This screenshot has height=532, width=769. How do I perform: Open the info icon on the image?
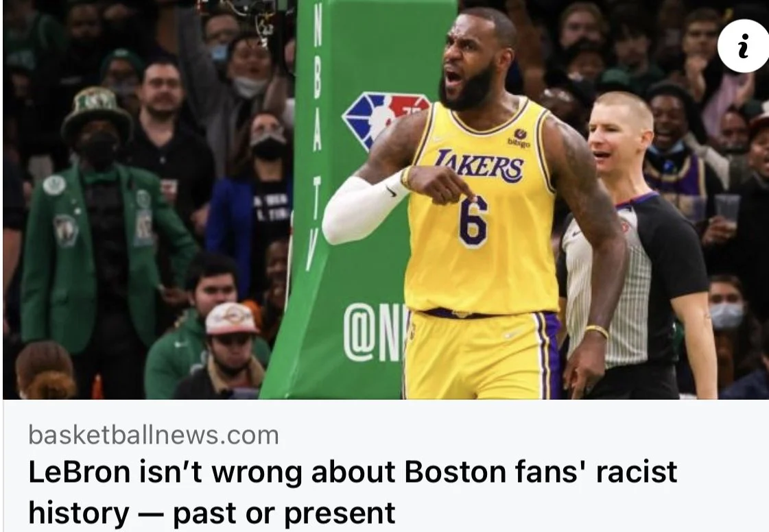(744, 46)
